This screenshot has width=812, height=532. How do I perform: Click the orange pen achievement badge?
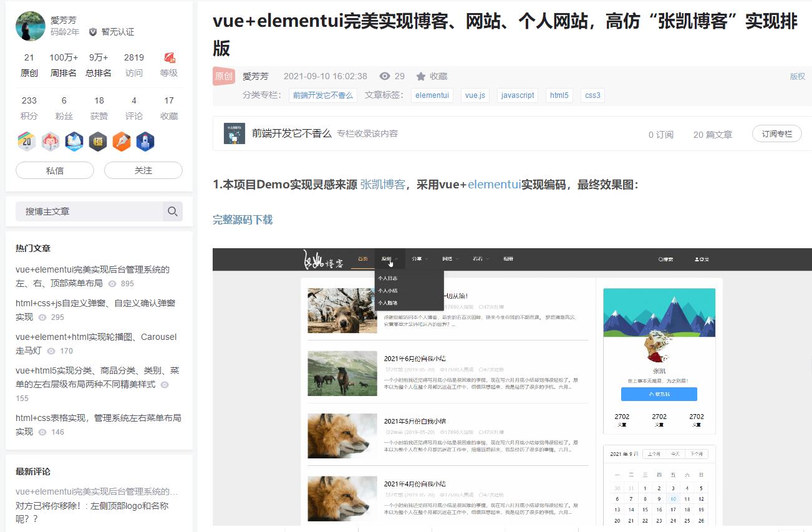pyautogui.click(x=121, y=142)
